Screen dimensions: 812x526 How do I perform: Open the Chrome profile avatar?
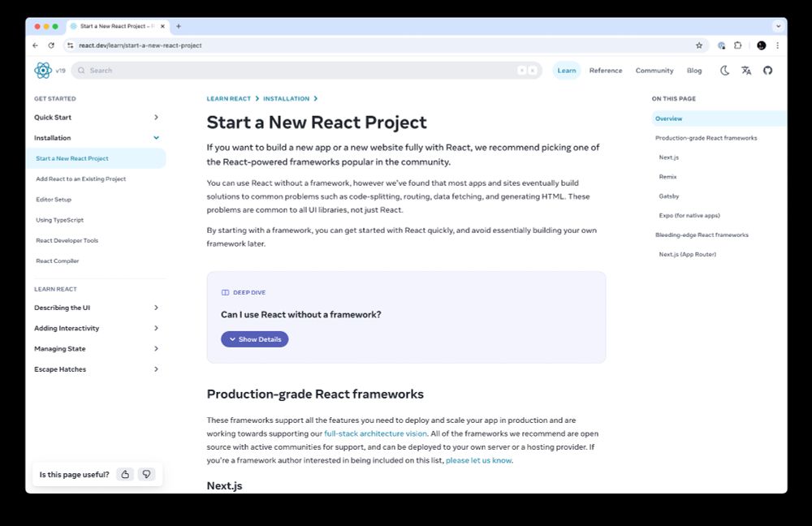tap(762, 45)
